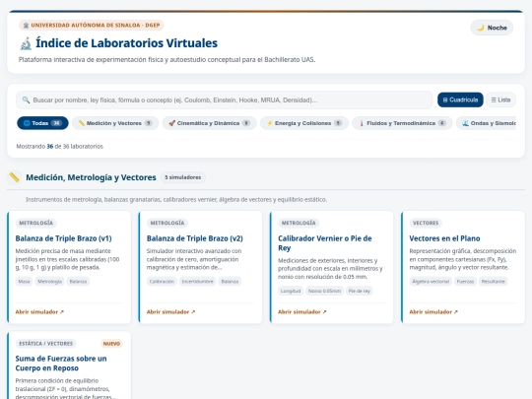Click the Fuerzas tag on Vectores card
The width and height of the screenshot is (532, 399).
tap(465, 281)
